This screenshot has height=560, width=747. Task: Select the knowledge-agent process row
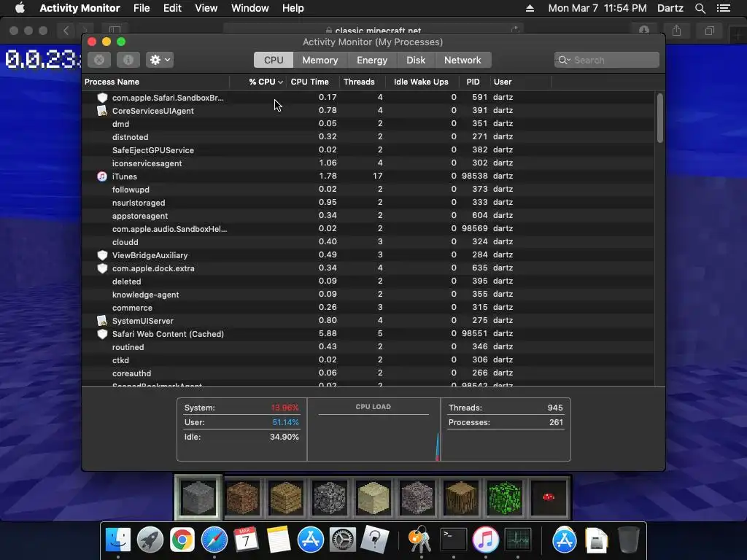[368, 295]
